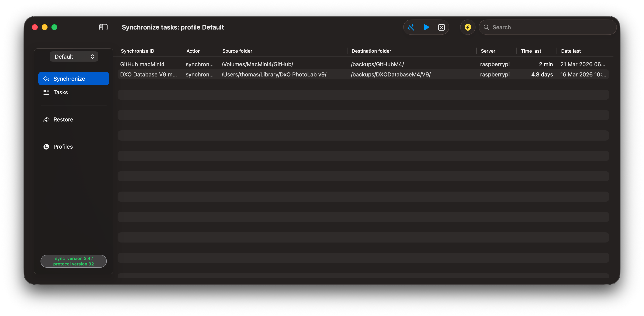Click the Profiles sidebar icon
Viewport: 644px width, 316px height.
pos(46,147)
